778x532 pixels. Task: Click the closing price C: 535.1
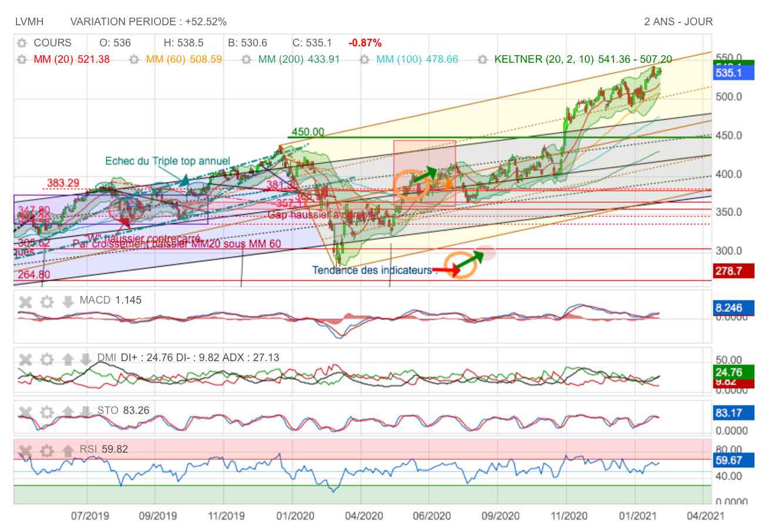[x=312, y=43]
